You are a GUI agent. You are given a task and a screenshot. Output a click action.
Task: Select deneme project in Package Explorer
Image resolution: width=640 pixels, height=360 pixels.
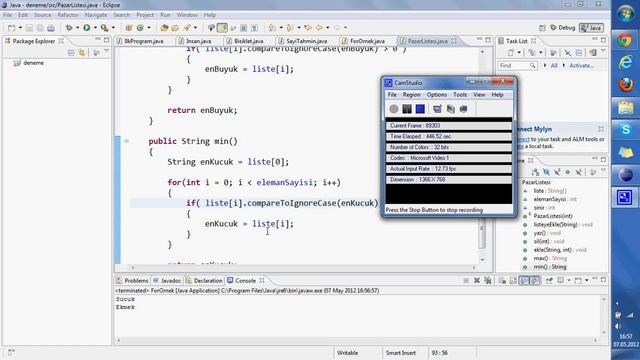[33, 63]
